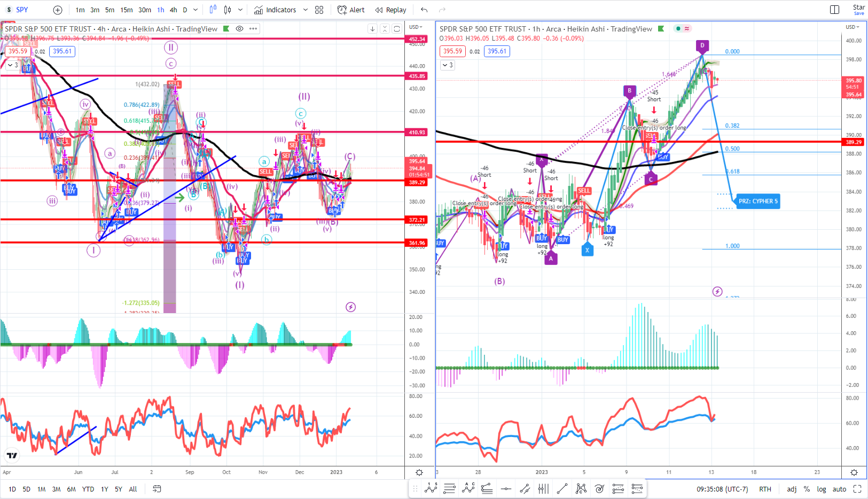This screenshot has height=499, width=868.
Task: Select the Cypher Pattern drawing tool
Action: click(581, 488)
